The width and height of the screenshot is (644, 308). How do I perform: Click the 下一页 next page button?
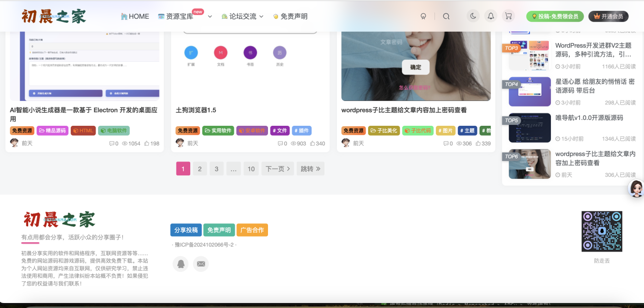277,169
